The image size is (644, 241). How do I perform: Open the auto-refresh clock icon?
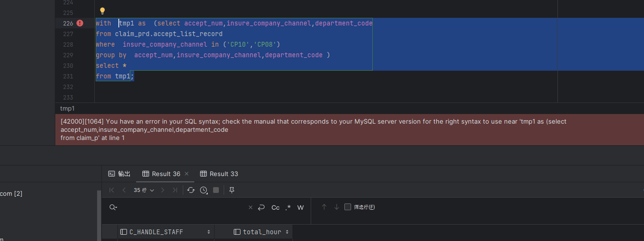point(203,190)
